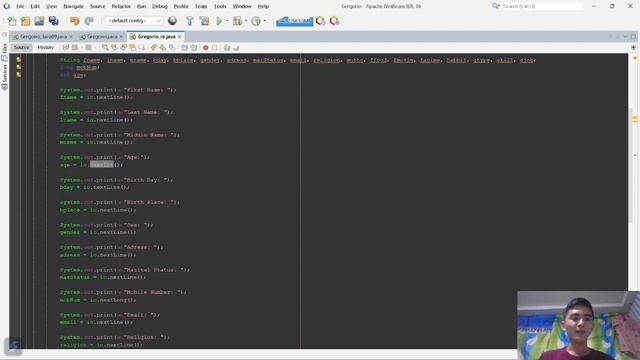Image resolution: width=640 pixels, height=360 pixels.
Task: Jump to the last edit location icon
Action: [66, 48]
